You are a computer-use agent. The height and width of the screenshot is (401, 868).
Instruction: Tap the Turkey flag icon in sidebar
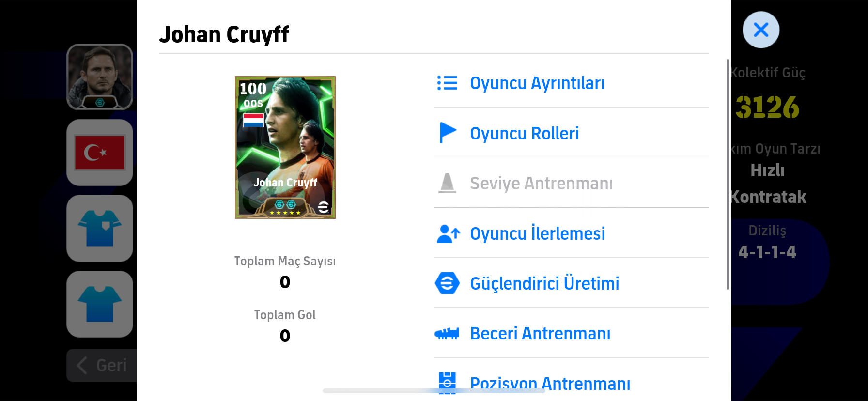tap(100, 153)
